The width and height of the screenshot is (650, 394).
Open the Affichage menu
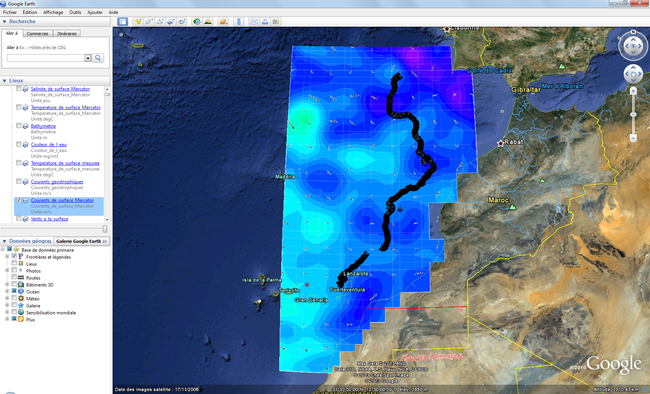[x=53, y=12]
